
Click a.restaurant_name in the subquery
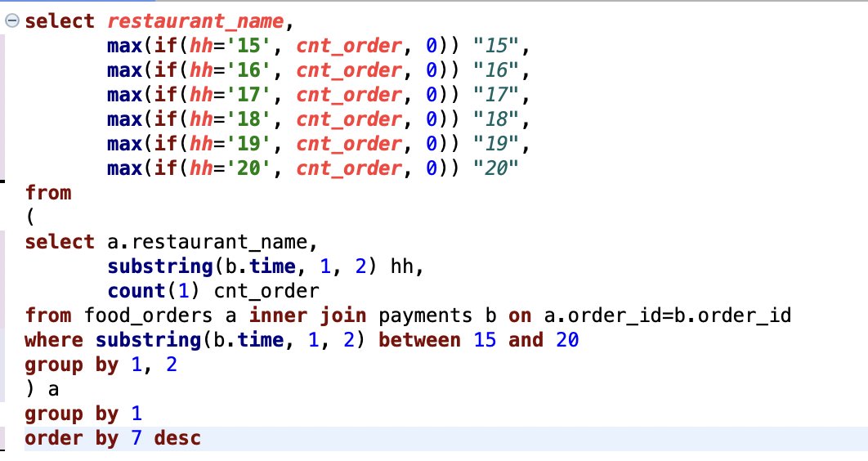(x=207, y=242)
